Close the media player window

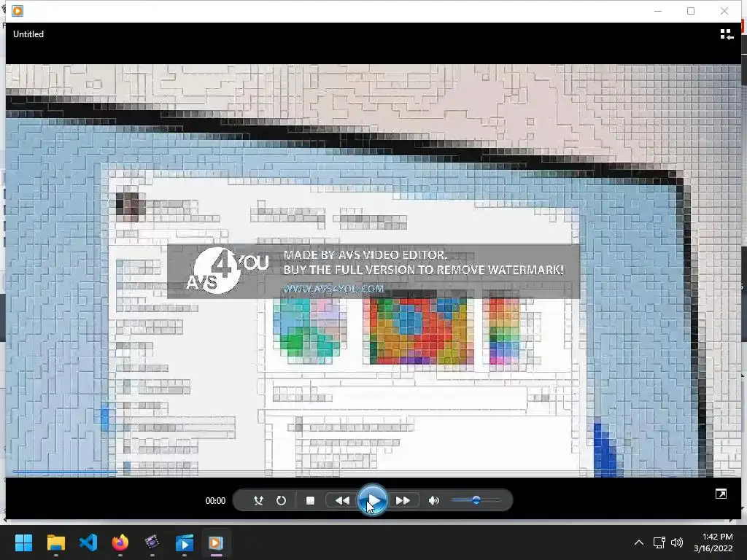click(724, 11)
